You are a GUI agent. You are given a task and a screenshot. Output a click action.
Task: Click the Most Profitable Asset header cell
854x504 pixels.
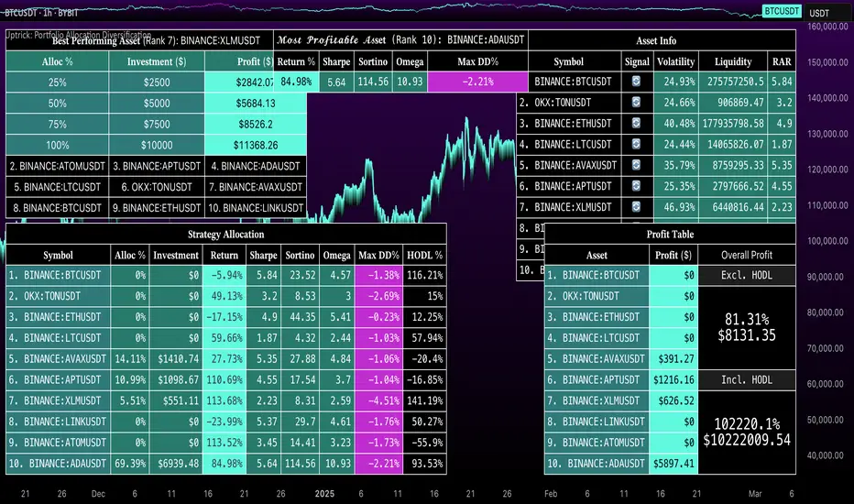[x=400, y=39]
